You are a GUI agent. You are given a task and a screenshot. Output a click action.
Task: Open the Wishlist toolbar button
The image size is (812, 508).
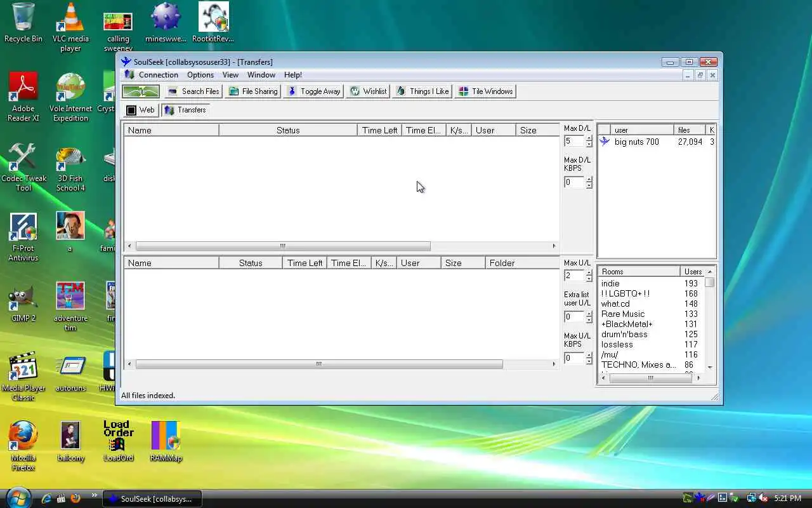pos(368,91)
